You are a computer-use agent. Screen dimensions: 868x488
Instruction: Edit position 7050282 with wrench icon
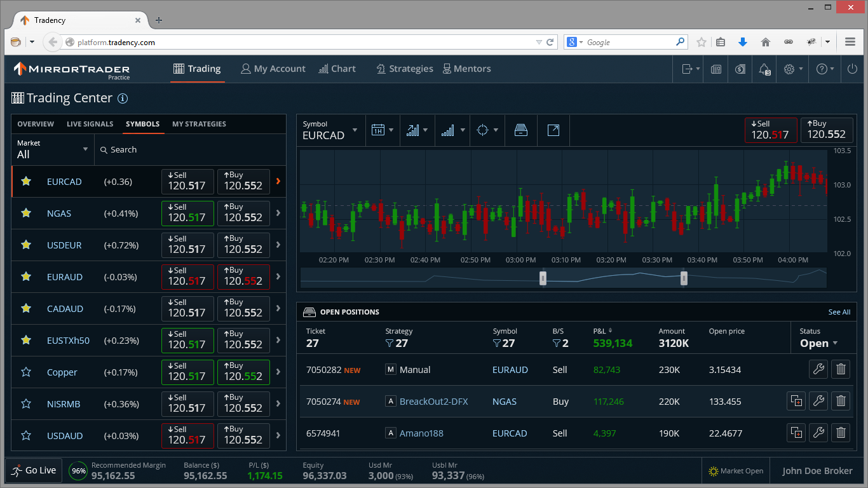[818, 369]
